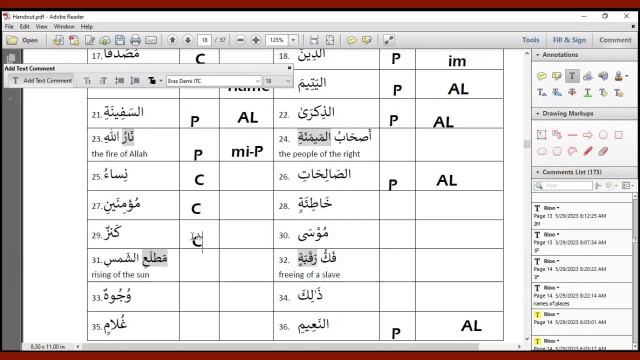
Task: Click the zoom in plus button
Action: point(256,40)
